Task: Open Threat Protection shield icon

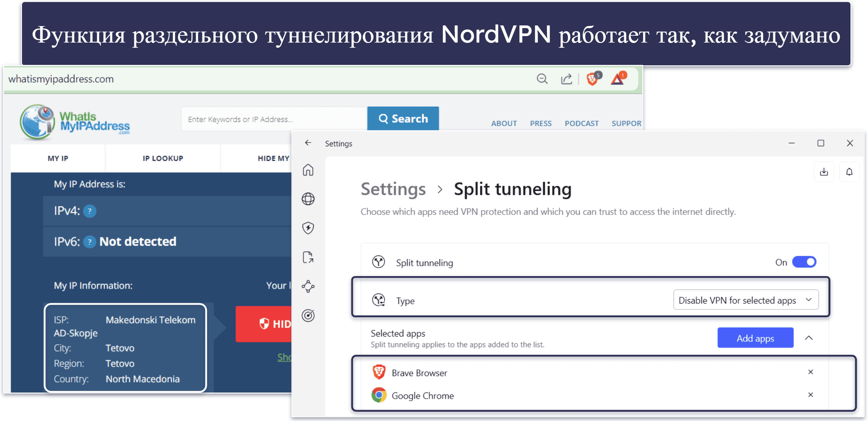Action: (x=308, y=228)
